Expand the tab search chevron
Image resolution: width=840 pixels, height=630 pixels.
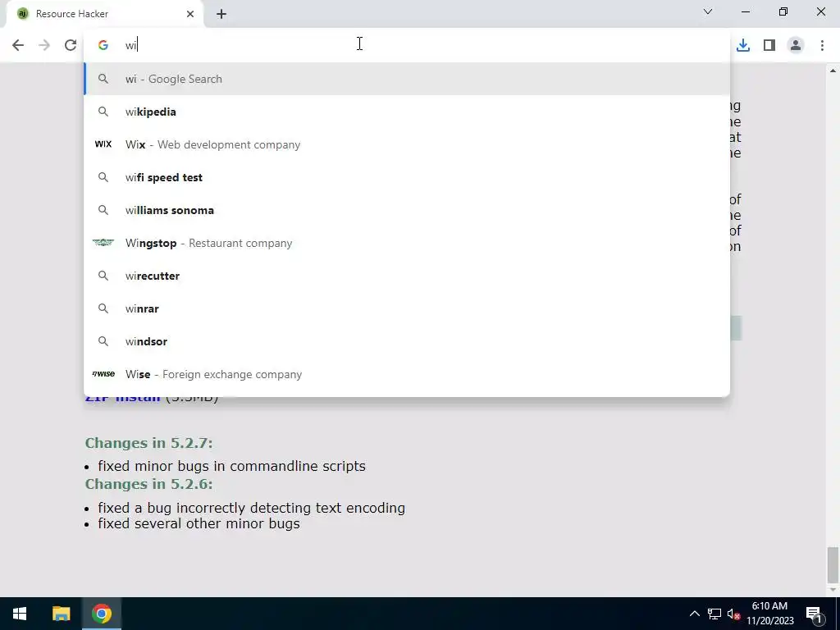(x=708, y=11)
